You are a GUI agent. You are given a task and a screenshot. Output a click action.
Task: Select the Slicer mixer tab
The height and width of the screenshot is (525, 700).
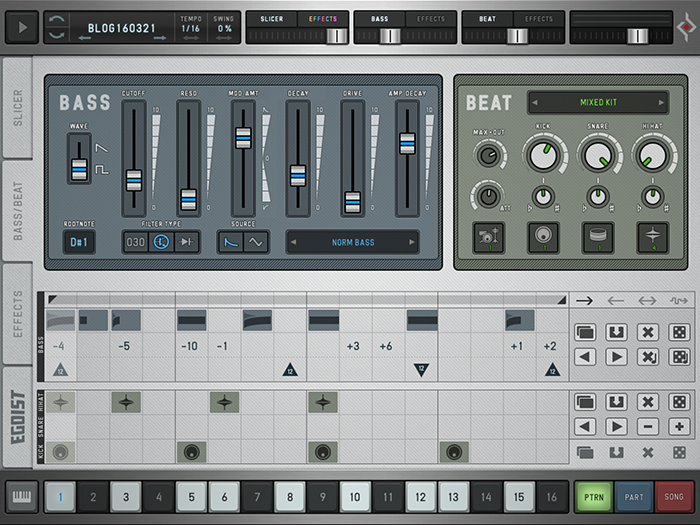[x=271, y=19]
